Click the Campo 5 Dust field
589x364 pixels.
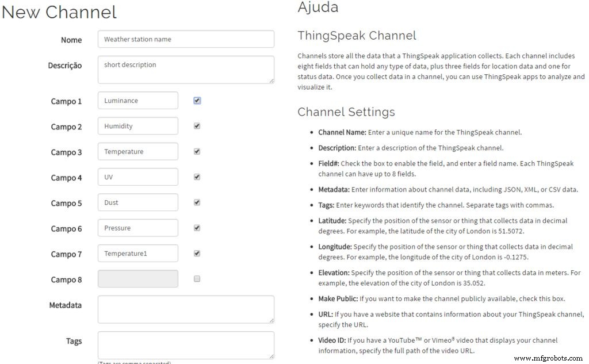tap(138, 202)
